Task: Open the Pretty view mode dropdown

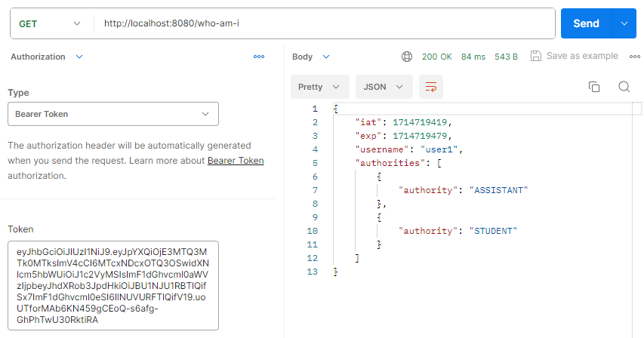Action: (x=320, y=87)
